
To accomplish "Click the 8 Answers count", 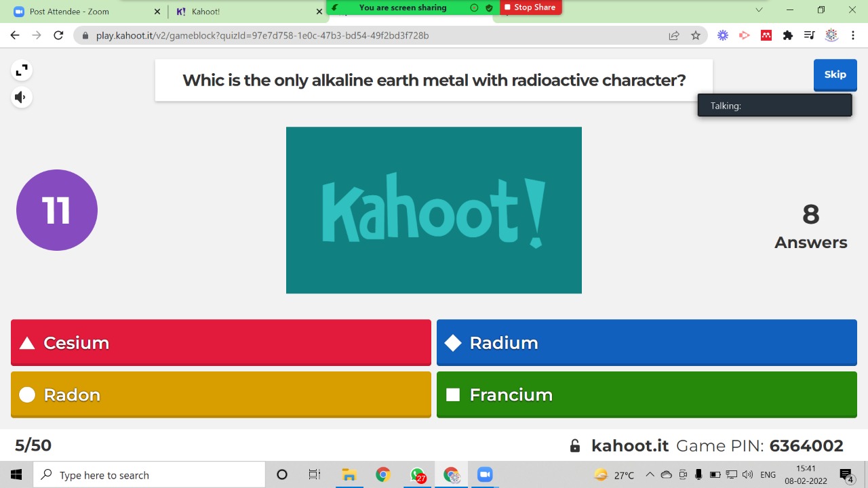I will click(x=811, y=226).
